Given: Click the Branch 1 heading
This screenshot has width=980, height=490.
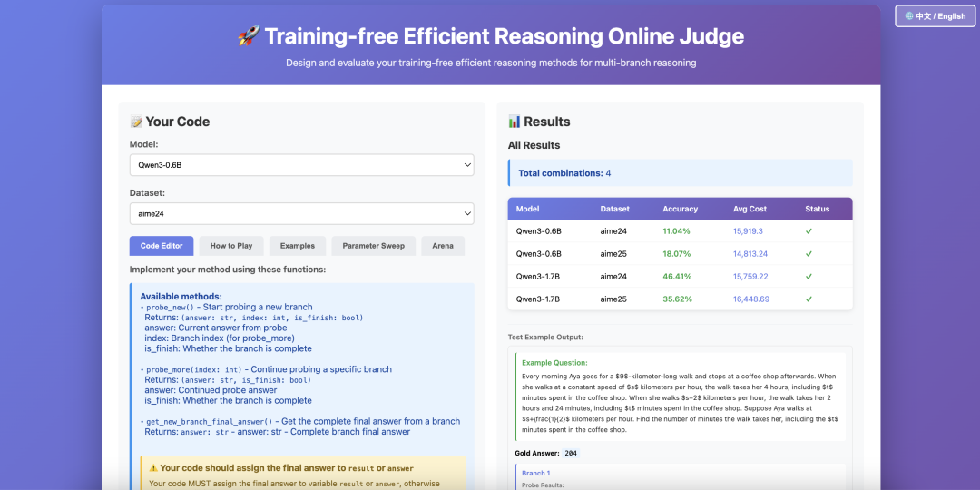Looking at the screenshot, I should click(535, 473).
